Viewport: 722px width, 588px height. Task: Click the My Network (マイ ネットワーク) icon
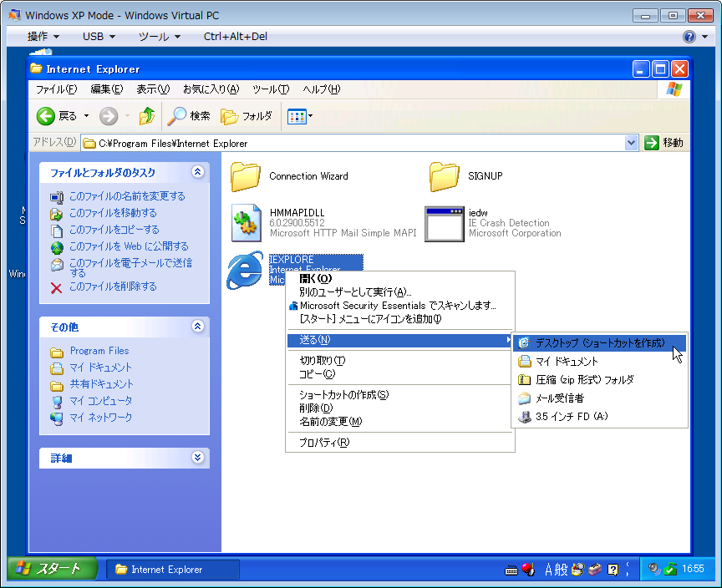click(57, 418)
